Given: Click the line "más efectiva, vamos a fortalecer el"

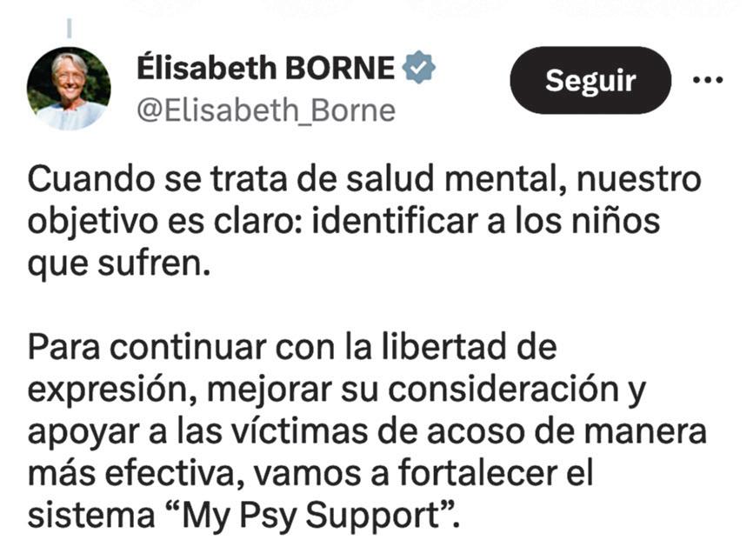Looking at the screenshot, I should [310, 474].
